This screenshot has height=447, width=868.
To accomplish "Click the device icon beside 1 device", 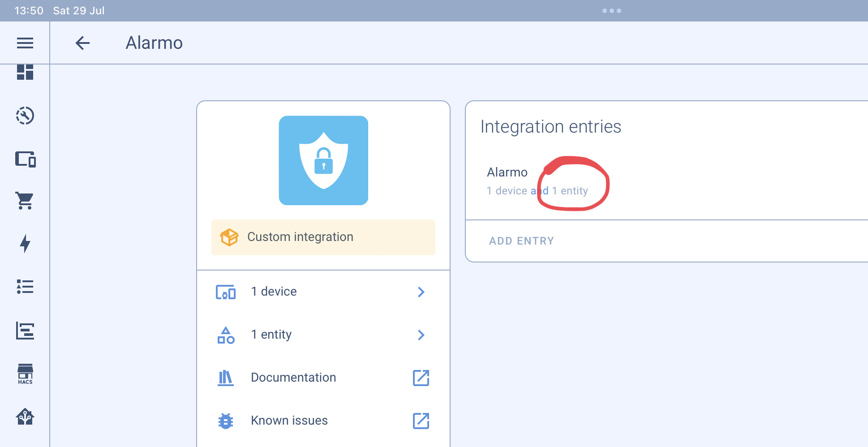I will pos(226,292).
